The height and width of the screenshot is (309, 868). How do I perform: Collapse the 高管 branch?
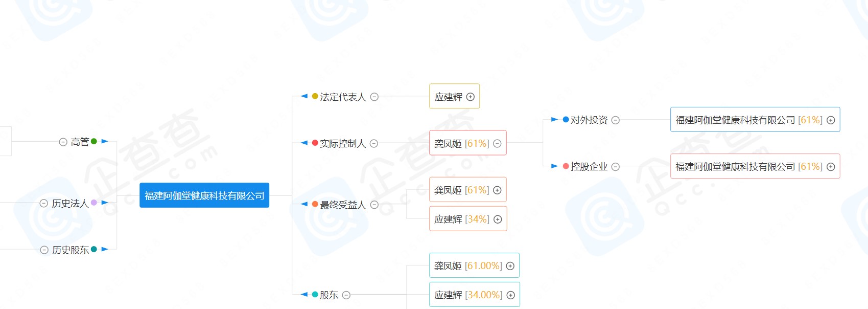(63, 142)
